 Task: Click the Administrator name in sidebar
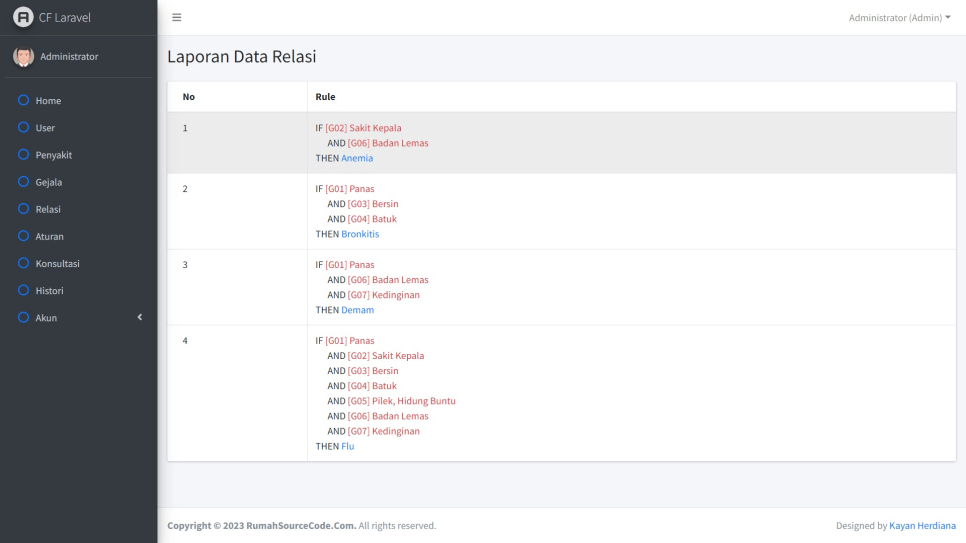click(69, 57)
